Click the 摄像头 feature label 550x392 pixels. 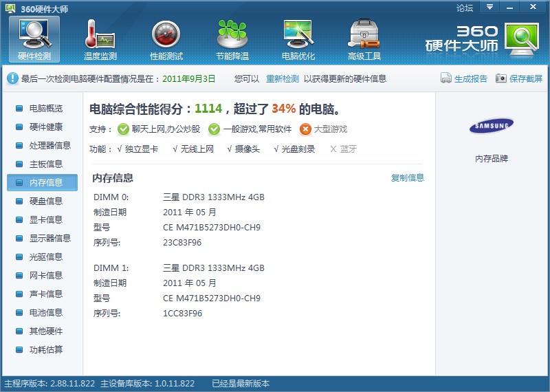pyautogui.click(x=247, y=149)
